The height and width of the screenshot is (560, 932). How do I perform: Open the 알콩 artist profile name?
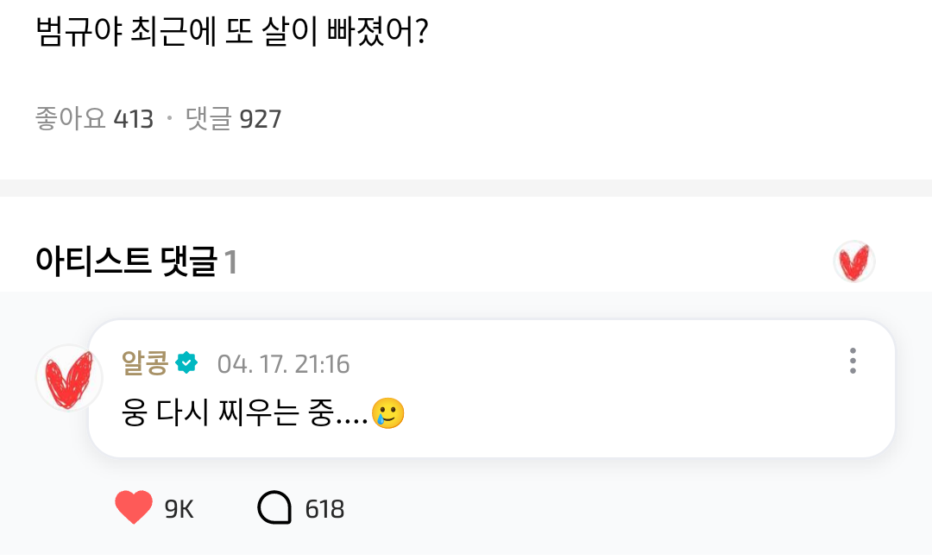pos(145,363)
